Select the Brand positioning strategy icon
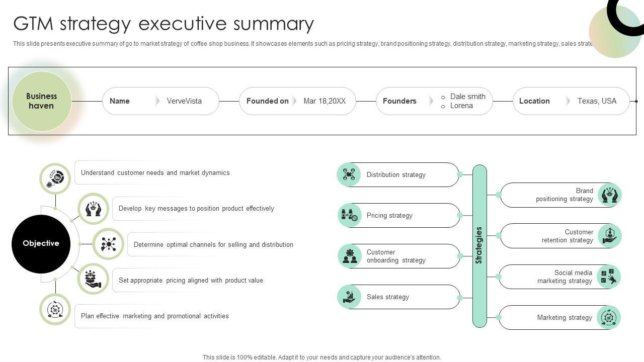Image resolution: width=644 pixels, height=362 pixels. coord(609,195)
